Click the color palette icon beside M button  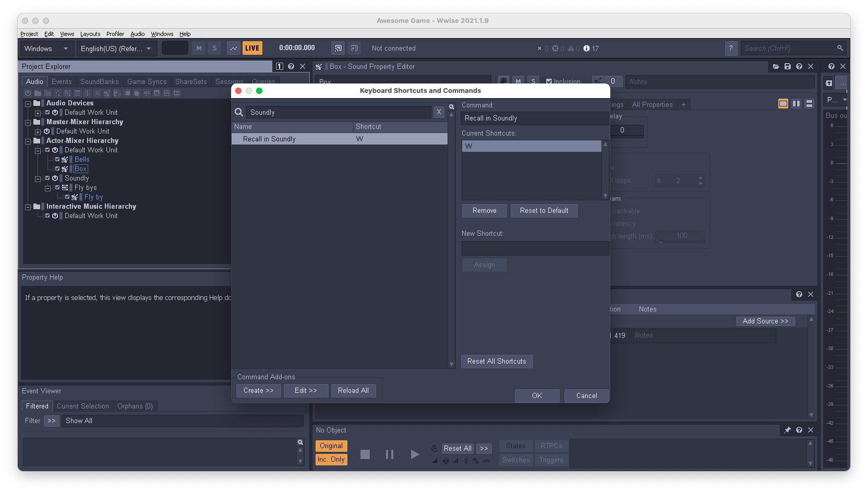[x=503, y=81]
